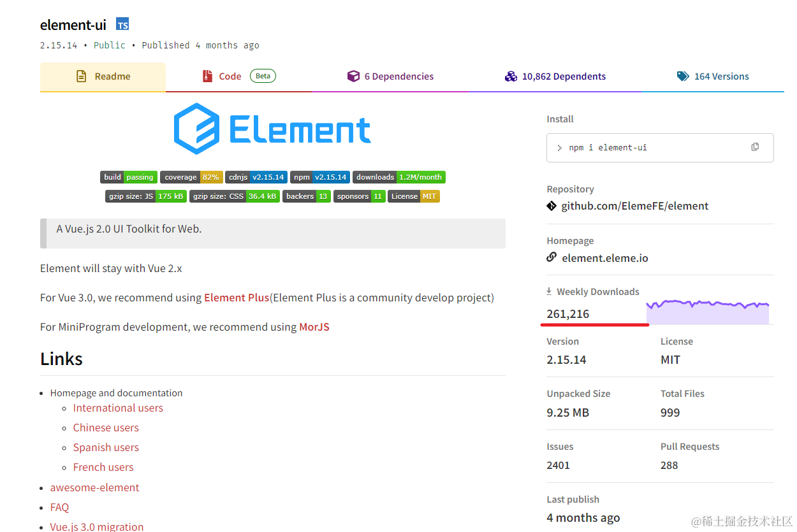
Task: Click the green build passing badge
Action: pos(129,177)
